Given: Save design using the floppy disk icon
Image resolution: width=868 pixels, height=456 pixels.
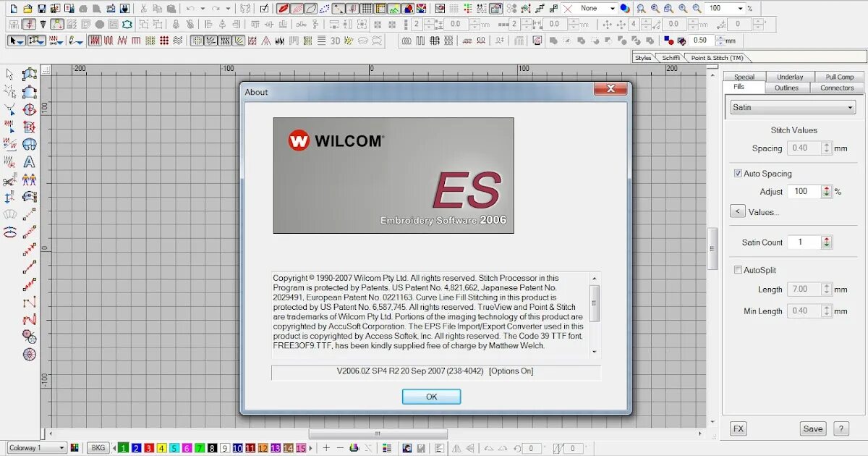Looking at the screenshot, I should point(42,9).
